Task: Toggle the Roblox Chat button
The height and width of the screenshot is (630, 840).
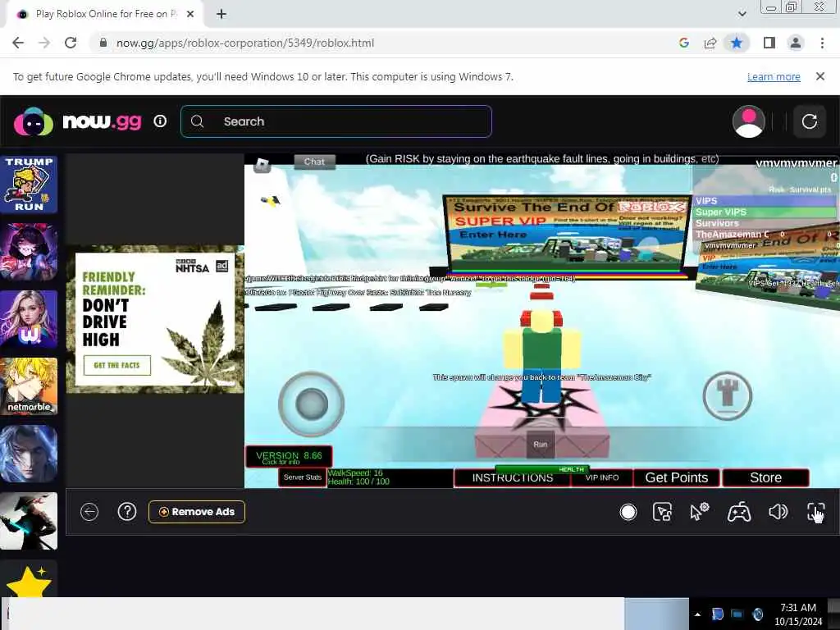Action: (x=314, y=162)
